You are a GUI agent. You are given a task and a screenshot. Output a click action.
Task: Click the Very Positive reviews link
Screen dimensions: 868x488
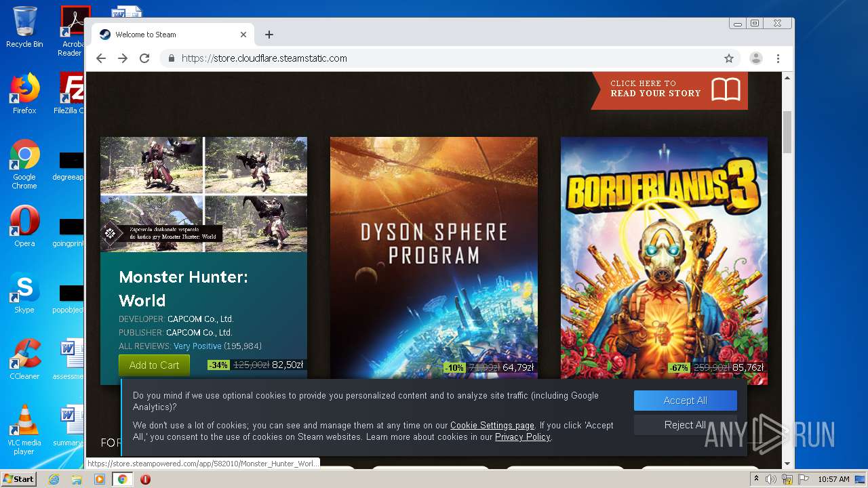point(197,346)
